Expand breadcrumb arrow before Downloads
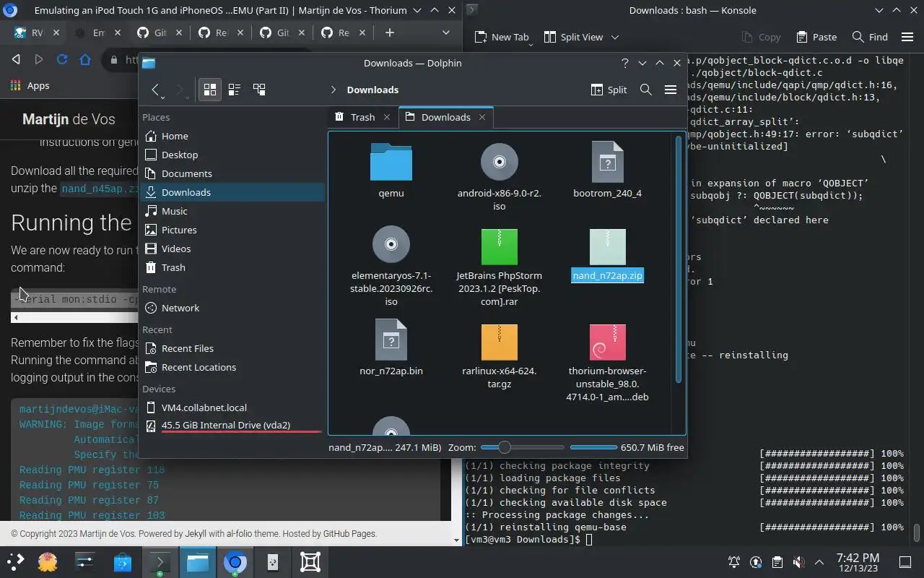 (x=334, y=90)
